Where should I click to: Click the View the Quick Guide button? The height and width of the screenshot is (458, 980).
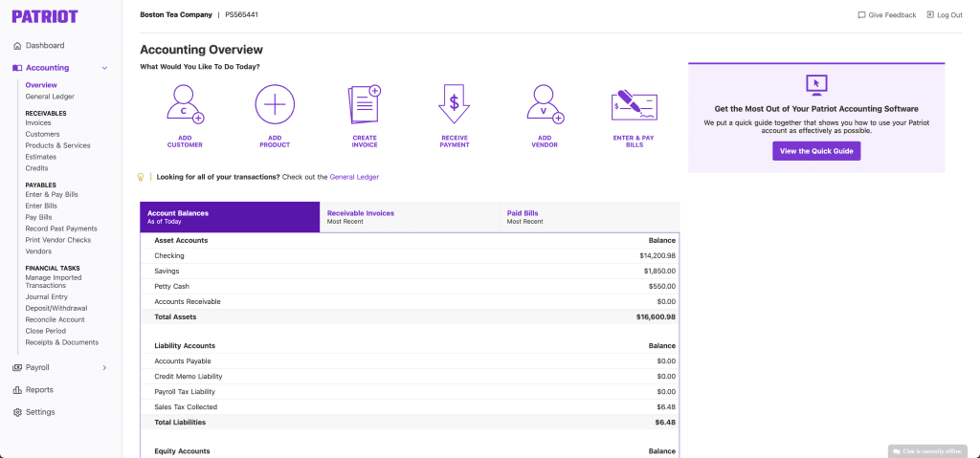tap(816, 151)
